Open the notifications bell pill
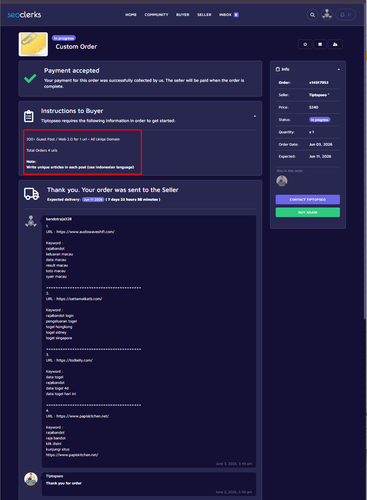 click(x=346, y=15)
